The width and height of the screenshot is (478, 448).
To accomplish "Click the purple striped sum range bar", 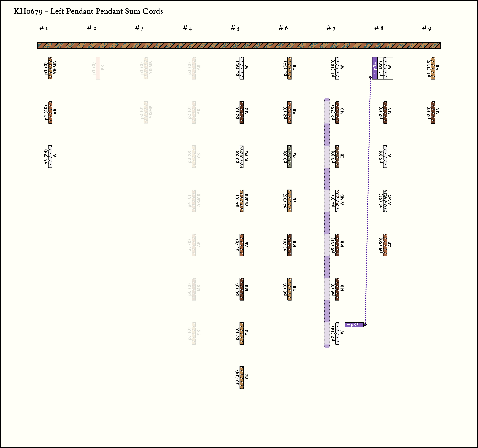I will [x=327, y=223].
